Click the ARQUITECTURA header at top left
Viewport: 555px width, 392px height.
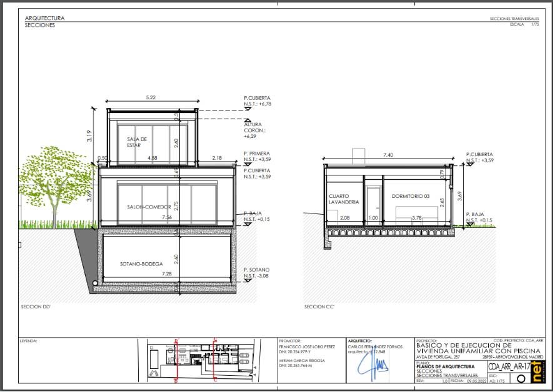[44, 18]
